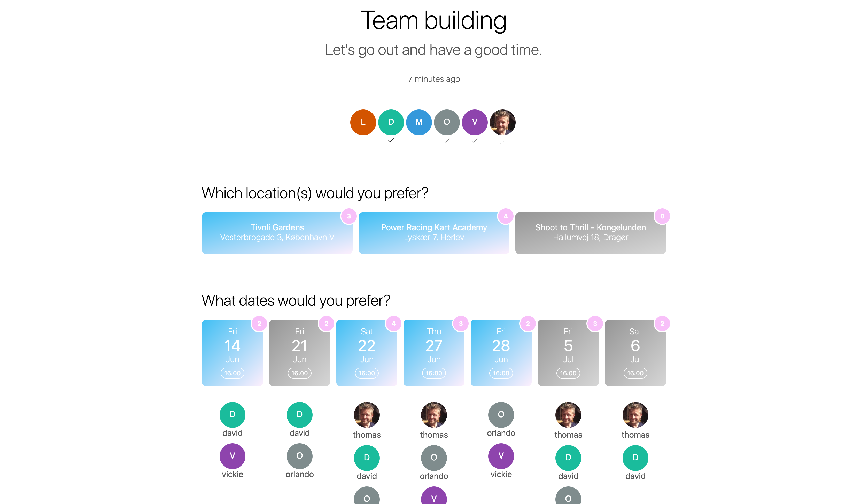Select Shoot to Thrill - Kongelunden location

(x=590, y=233)
